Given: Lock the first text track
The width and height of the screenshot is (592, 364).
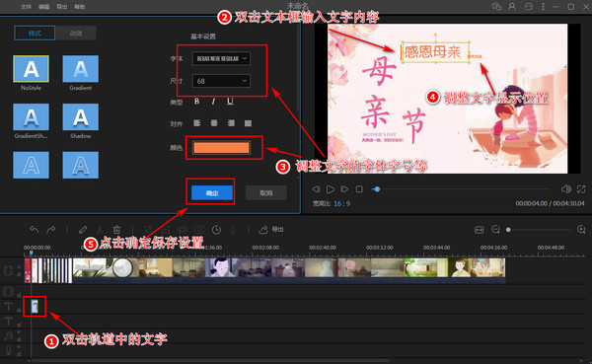Looking at the screenshot, I should click(19, 310).
